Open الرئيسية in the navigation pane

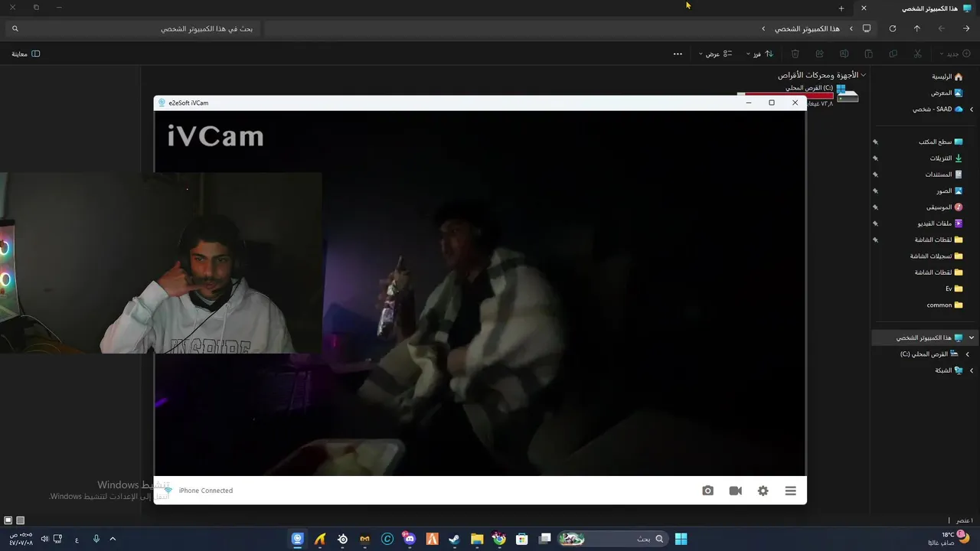pyautogui.click(x=946, y=77)
